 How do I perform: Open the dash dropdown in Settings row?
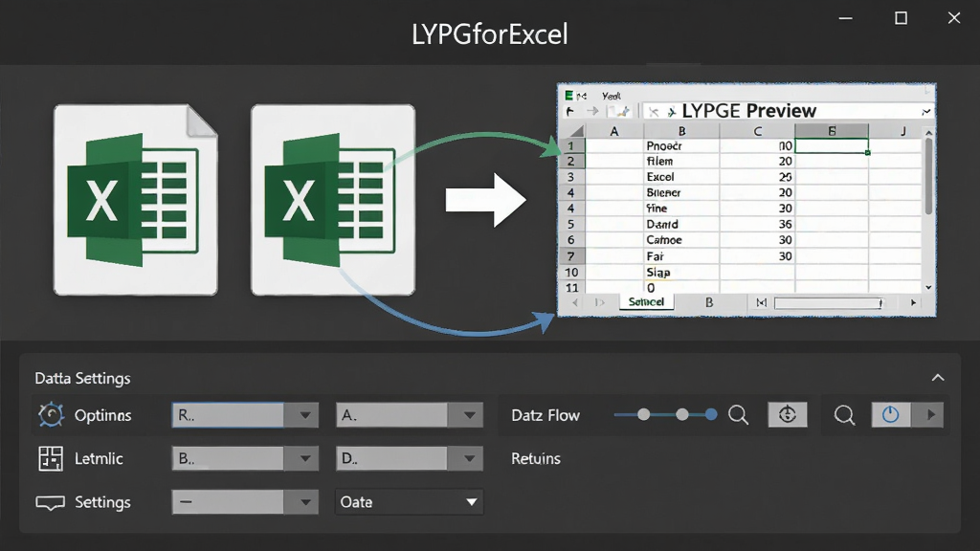pos(245,502)
